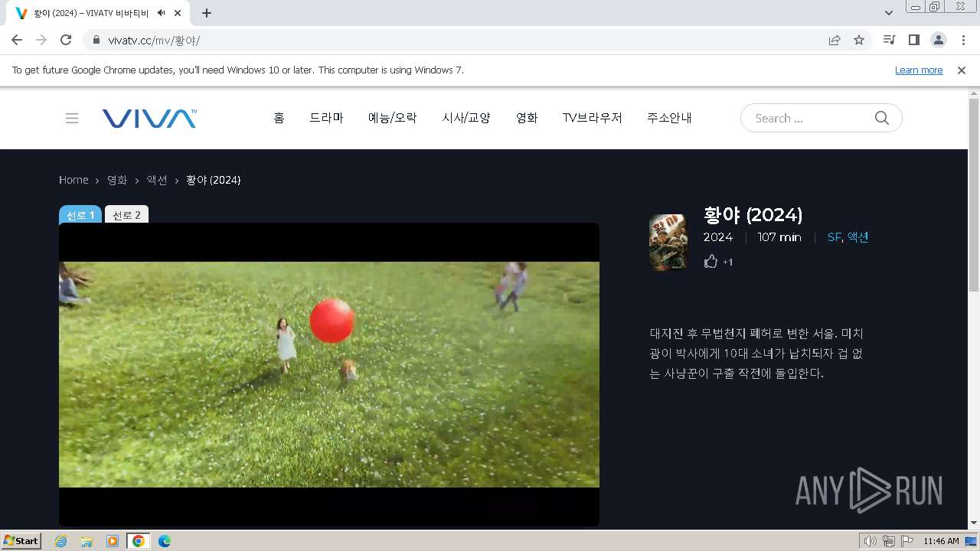Expand the tab search chevron
Viewport: 980px width, 551px height.
pyautogui.click(x=889, y=13)
